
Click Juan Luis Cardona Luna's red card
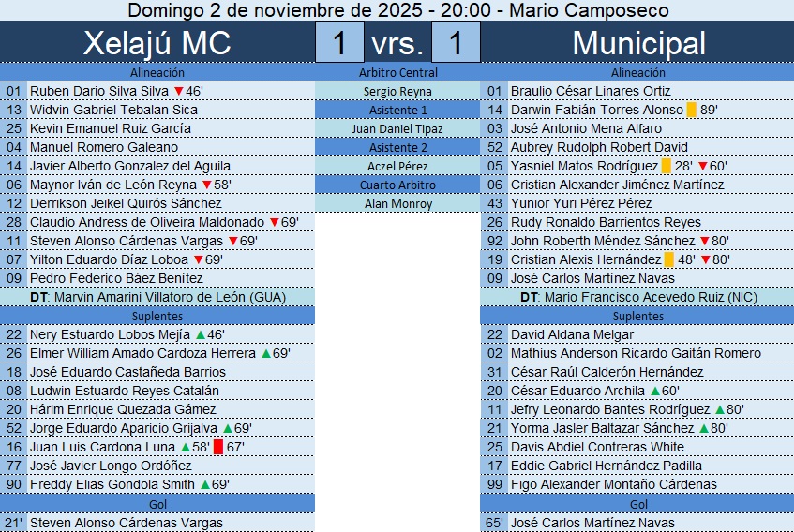pos(218,447)
